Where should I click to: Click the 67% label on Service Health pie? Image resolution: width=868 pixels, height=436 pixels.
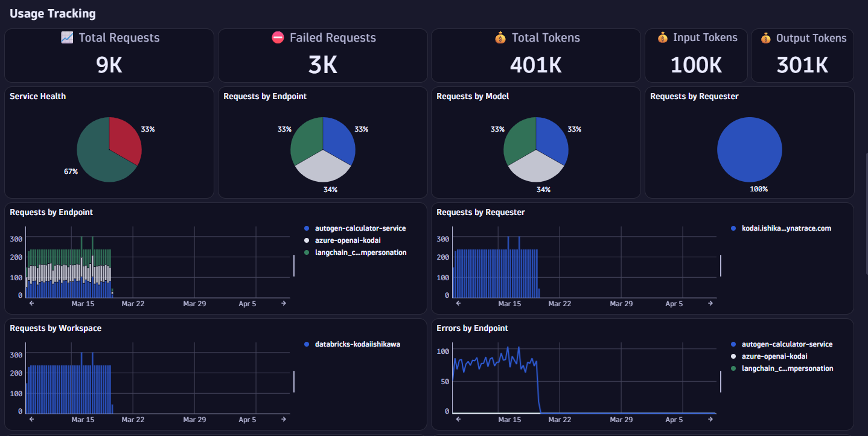(71, 172)
